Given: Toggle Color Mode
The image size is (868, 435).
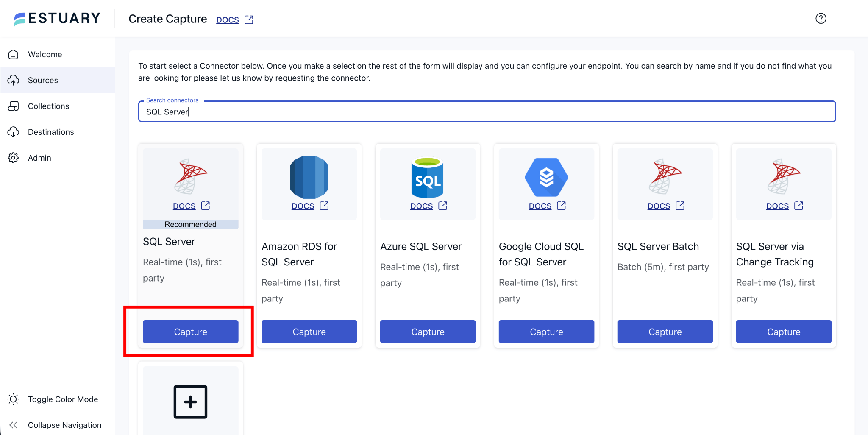Looking at the screenshot, I should (58, 399).
